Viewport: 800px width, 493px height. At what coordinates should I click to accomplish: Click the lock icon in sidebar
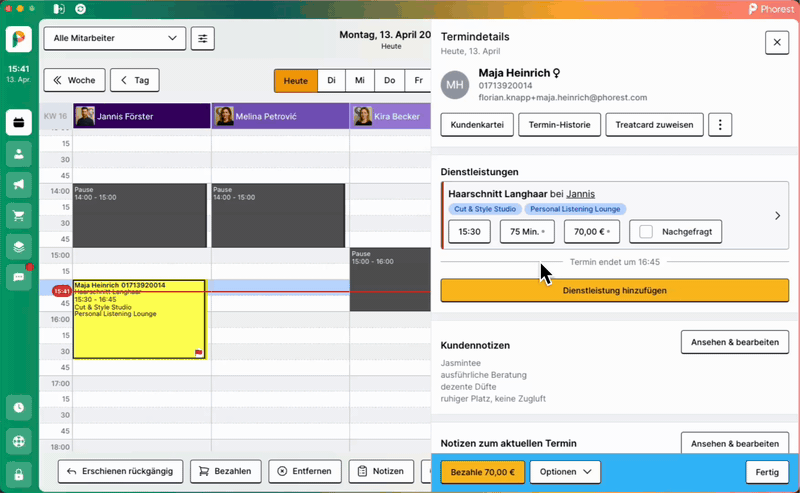tap(19, 473)
